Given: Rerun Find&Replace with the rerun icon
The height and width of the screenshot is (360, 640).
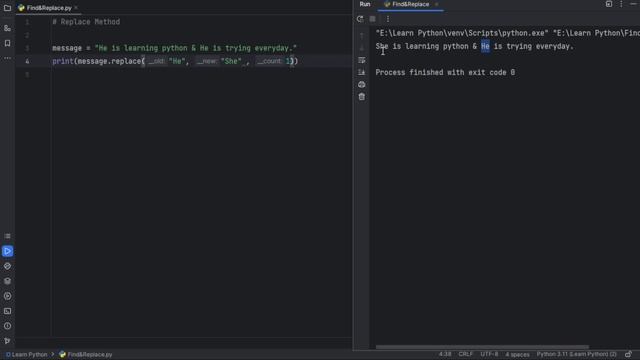Looking at the screenshot, I should pyautogui.click(x=360, y=19).
